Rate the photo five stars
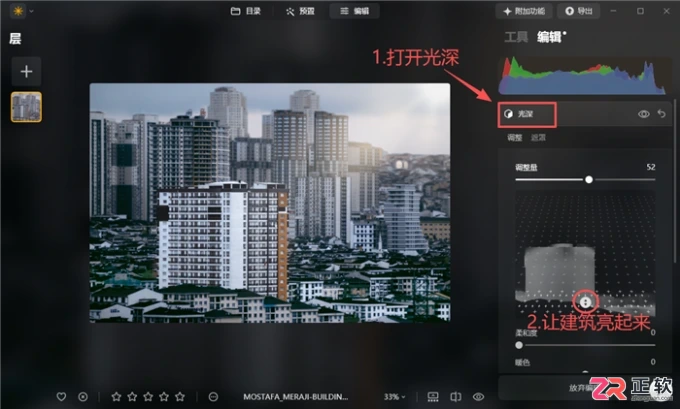This screenshot has width=680, height=409. 180,396
